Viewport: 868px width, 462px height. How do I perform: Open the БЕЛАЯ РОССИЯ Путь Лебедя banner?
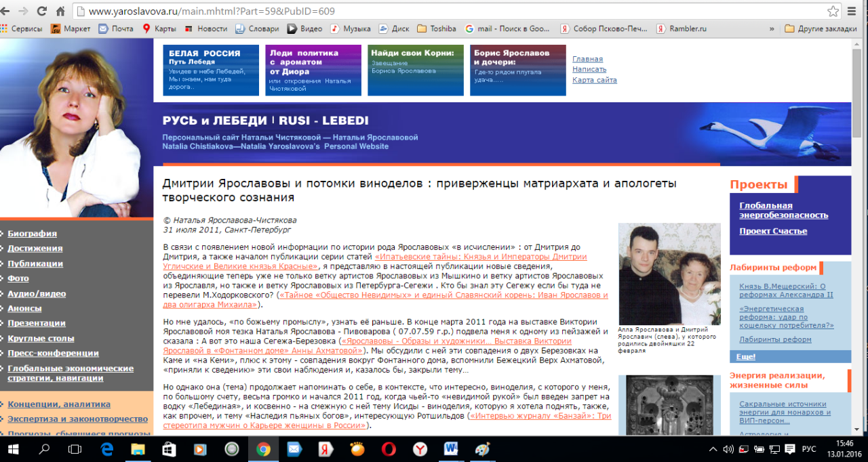[211, 70]
